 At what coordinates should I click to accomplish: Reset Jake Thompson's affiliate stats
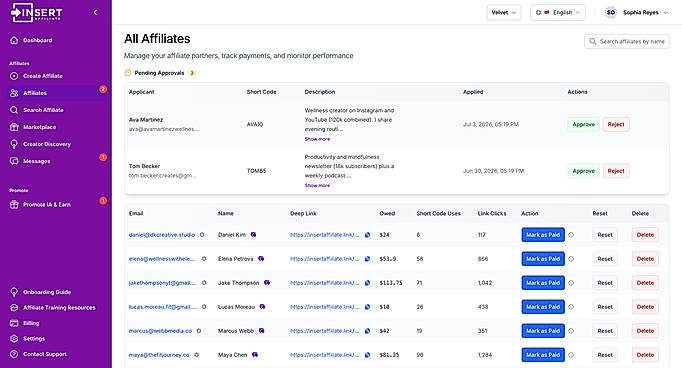coord(605,283)
